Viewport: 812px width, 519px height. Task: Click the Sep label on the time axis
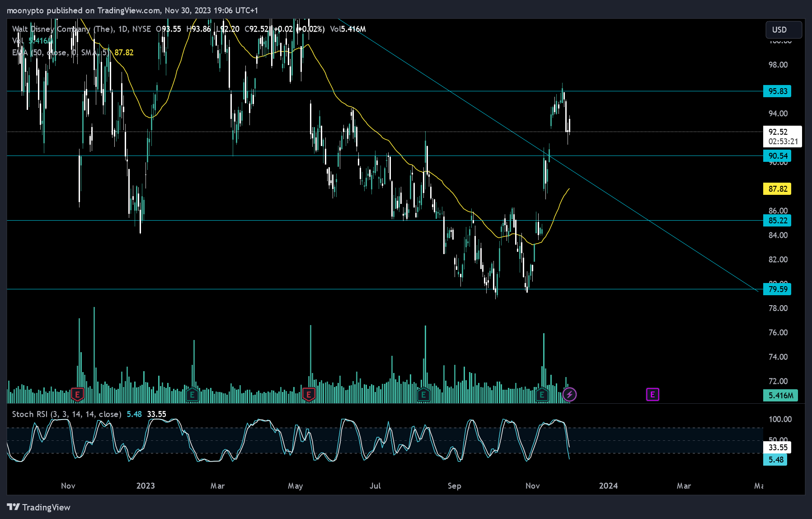(455, 486)
